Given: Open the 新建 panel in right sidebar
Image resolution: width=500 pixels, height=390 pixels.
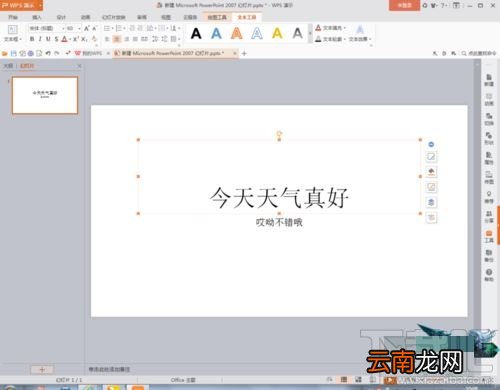Looking at the screenshot, I should pos(489,80).
